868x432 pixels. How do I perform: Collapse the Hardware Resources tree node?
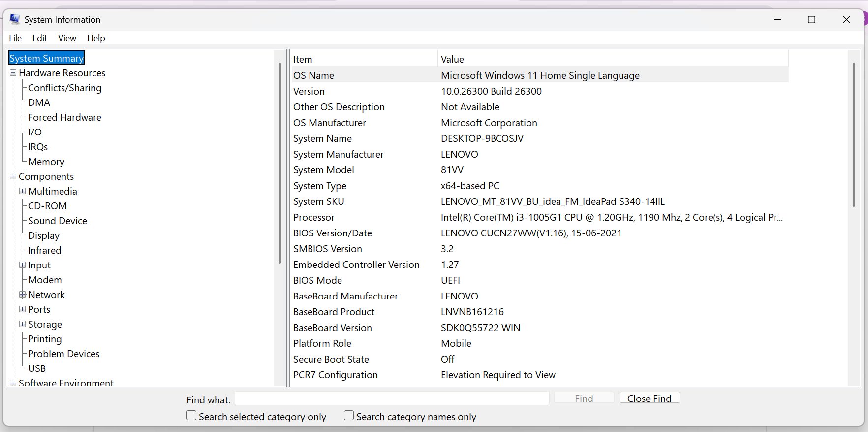coord(13,73)
